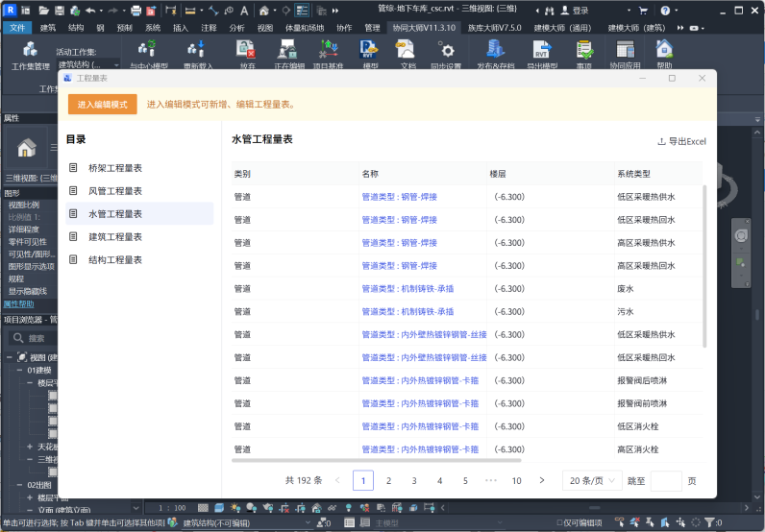Click the synchronization settings gear icon

tap(447, 50)
